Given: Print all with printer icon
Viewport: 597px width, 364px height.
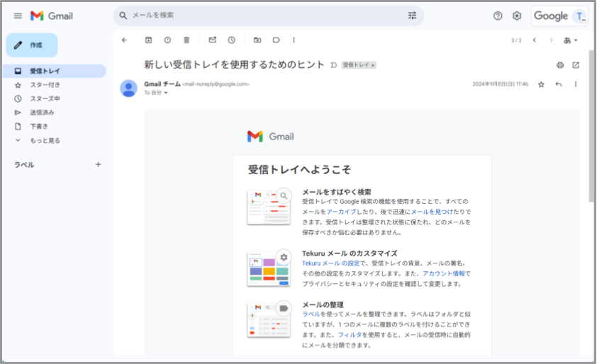Looking at the screenshot, I should [560, 65].
